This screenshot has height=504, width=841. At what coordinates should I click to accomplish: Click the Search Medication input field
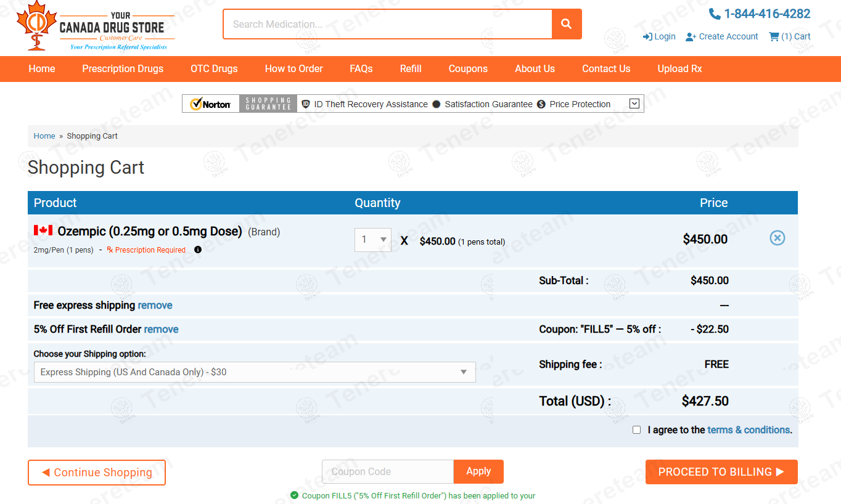coord(388,24)
